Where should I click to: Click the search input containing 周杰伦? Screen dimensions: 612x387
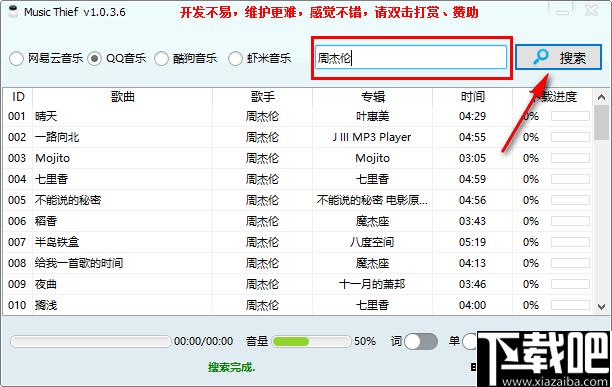tap(411, 58)
